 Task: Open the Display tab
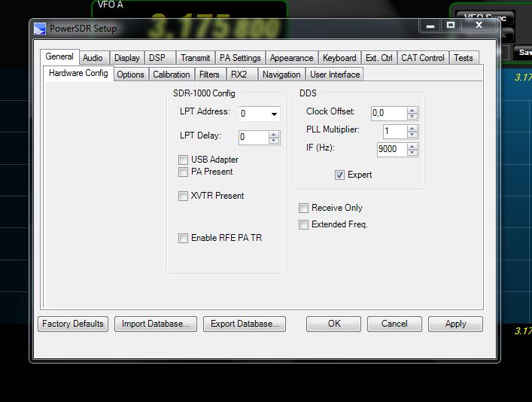(127, 58)
